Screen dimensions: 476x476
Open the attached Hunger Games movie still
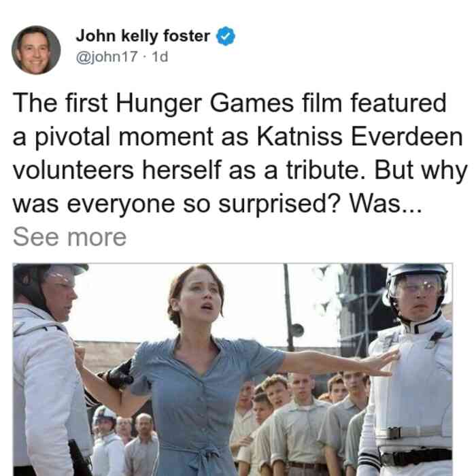233,369
